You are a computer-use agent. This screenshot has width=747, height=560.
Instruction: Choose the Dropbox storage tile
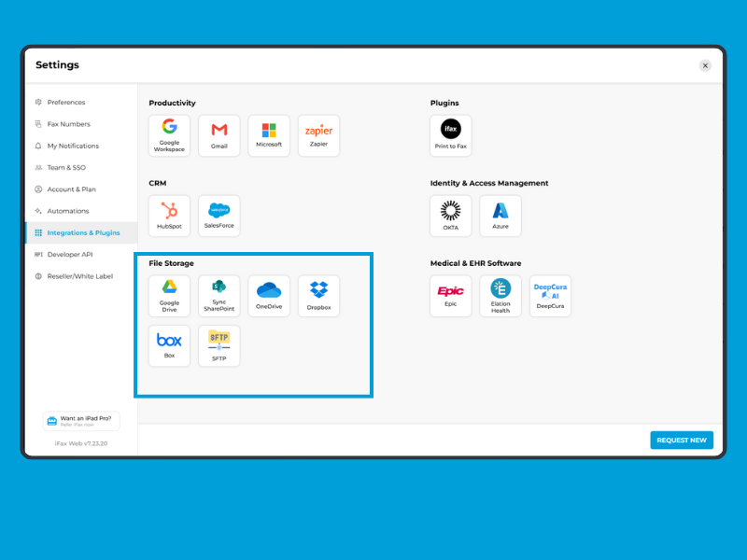coord(318,296)
